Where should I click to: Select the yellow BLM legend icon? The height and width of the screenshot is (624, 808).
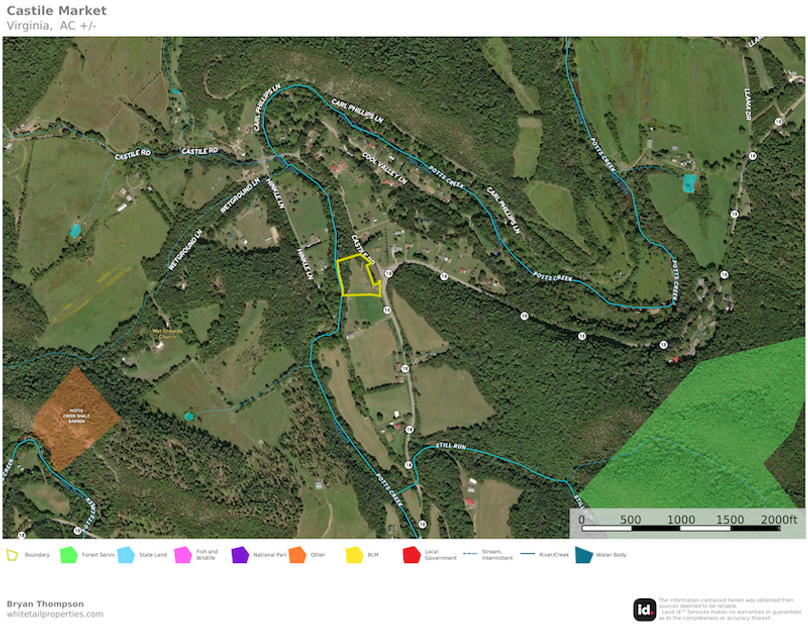[353, 554]
